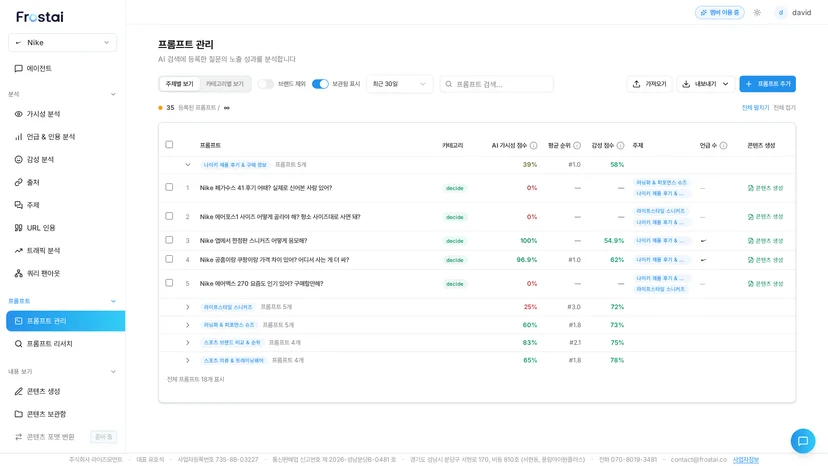Click the quote icon for URL 인용

[18, 228]
